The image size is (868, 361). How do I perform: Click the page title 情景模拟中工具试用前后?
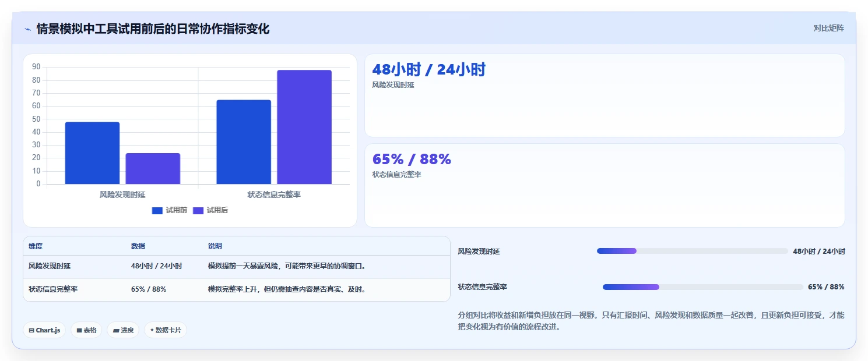153,29
